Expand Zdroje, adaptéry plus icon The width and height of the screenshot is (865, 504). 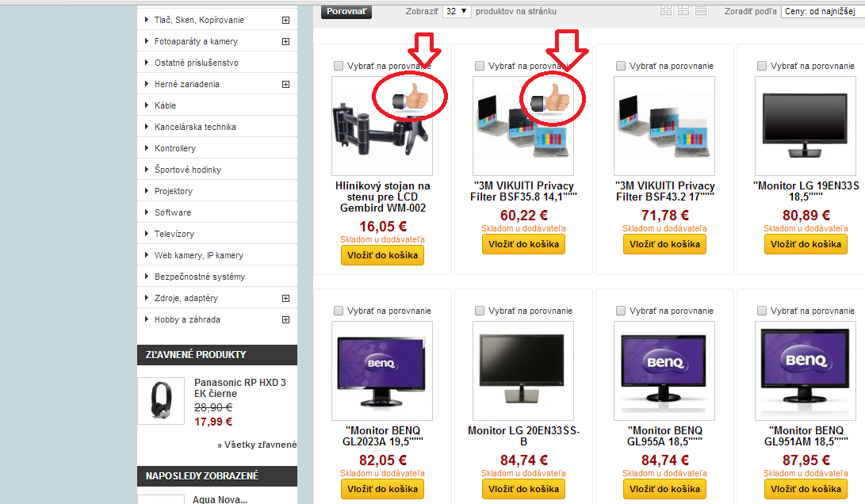(285, 298)
